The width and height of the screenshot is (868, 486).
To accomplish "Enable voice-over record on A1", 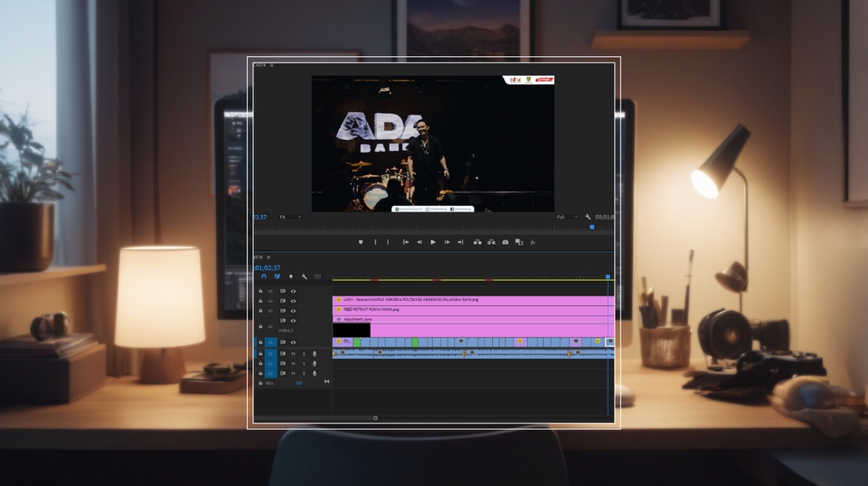I will coord(315,354).
